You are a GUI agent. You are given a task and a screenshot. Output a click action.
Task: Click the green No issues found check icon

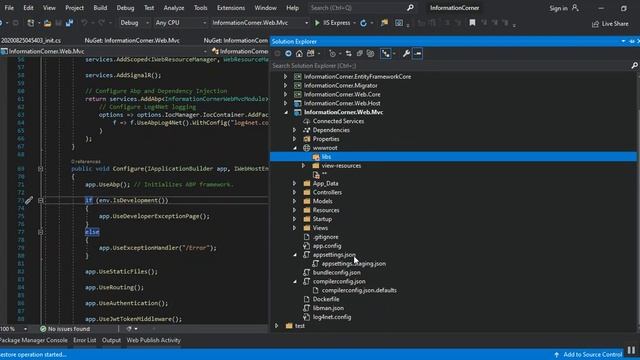43,329
